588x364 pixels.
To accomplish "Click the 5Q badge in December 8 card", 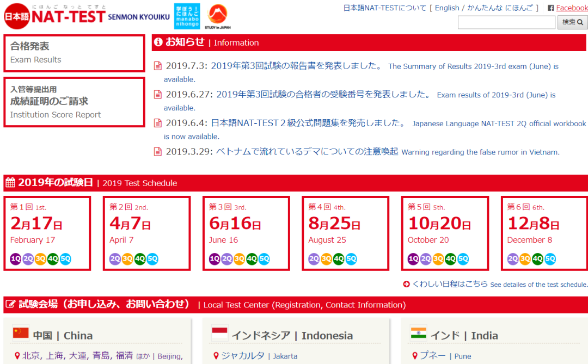I will (550, 258).
